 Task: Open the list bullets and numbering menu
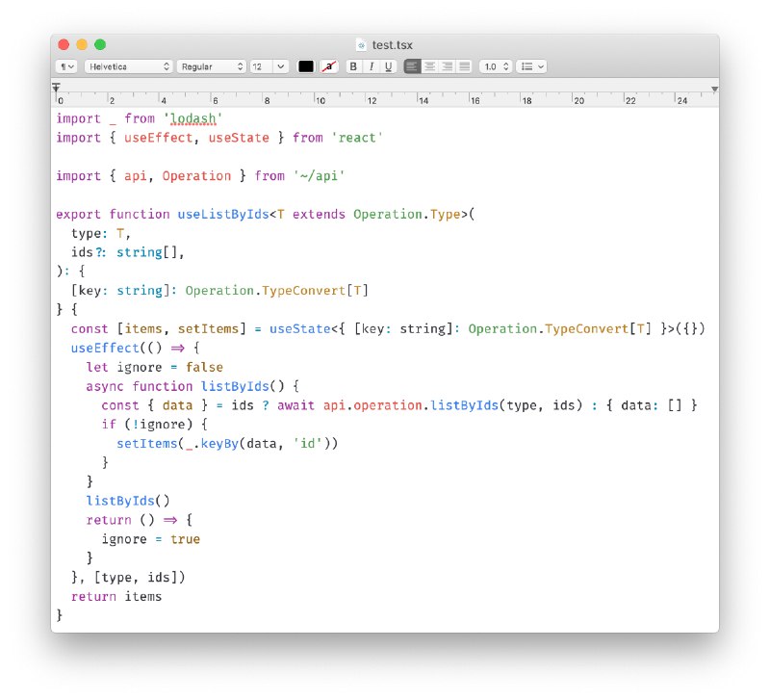tap(531, 66)
